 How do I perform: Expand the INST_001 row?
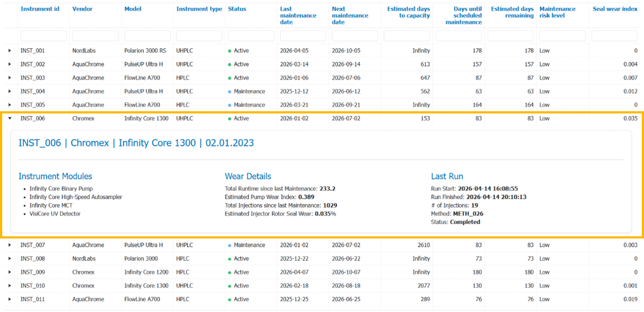(10, 51)
